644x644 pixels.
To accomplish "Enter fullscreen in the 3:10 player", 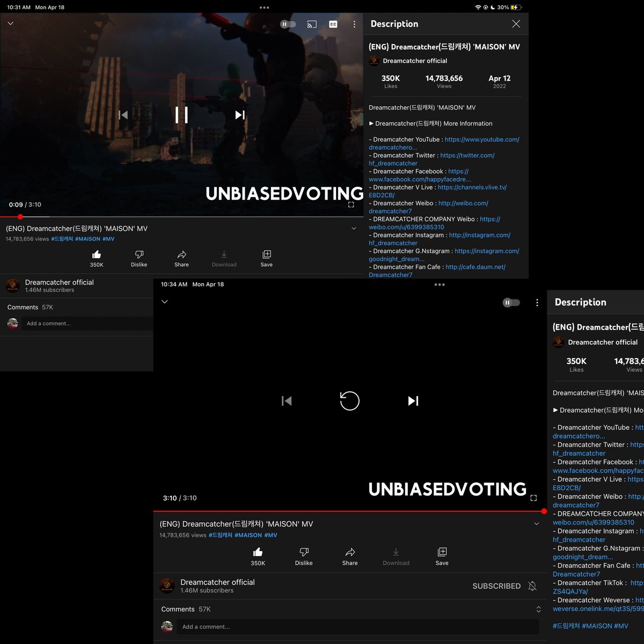I will click(533, 498).
